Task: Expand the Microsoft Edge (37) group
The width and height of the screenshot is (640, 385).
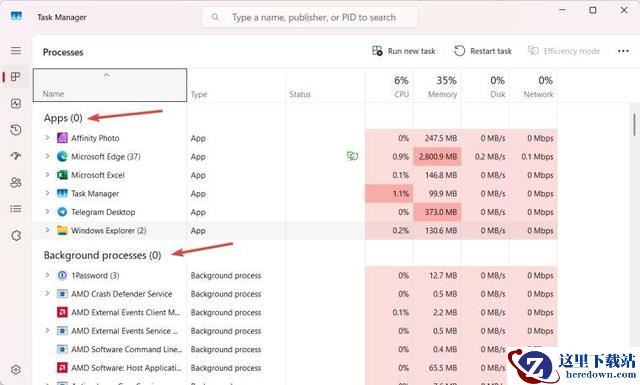Action: (x=47, y=156)
